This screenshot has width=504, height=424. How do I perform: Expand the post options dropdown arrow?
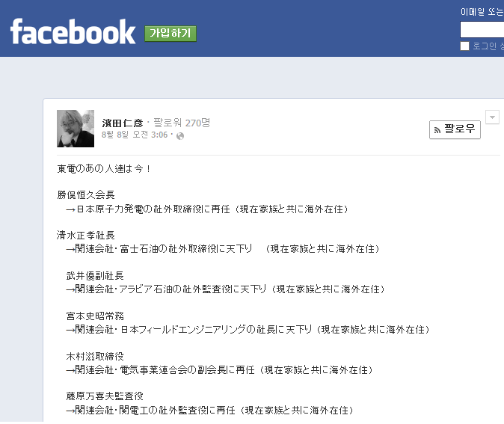pyautogui.click(x=492, y=117)
